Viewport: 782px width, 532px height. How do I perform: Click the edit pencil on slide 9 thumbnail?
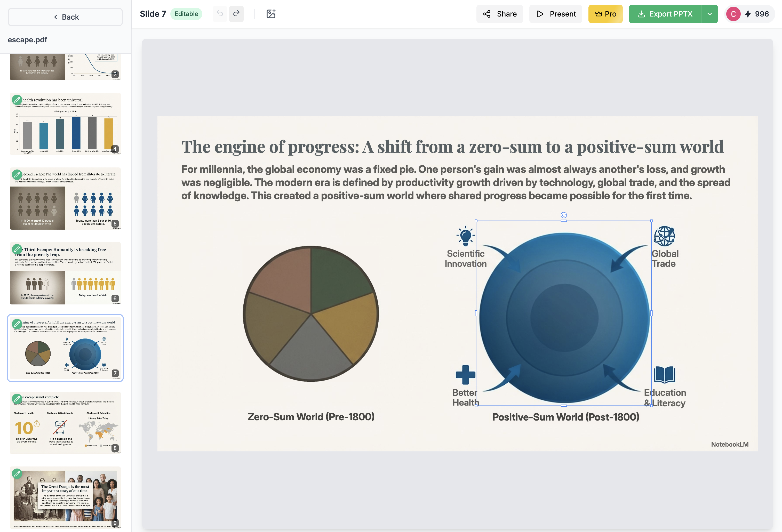point(17,473)
